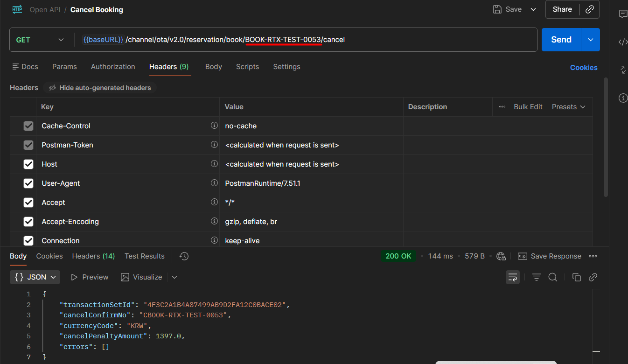Toggle word wrap in response viewer
The height and width of the screenshot is (364, 628).
[x=513, y=277]
